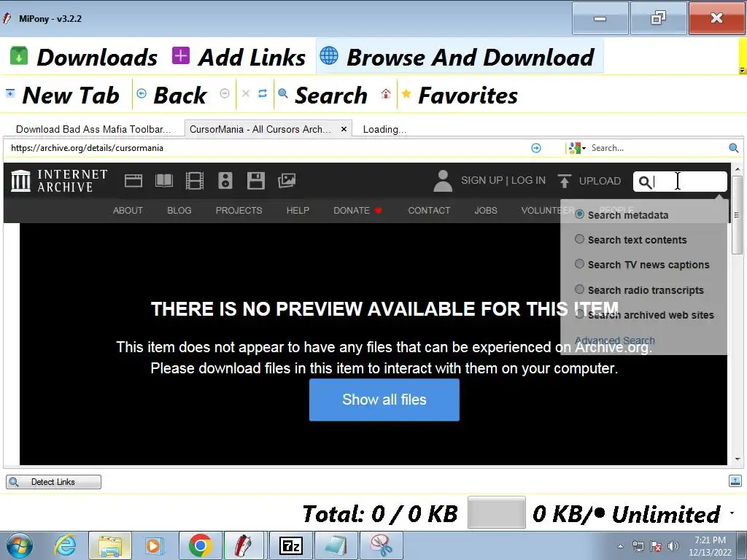Click the UPLOAD link
The height and width of the screenshot is (560, 747).
(589, 181)
